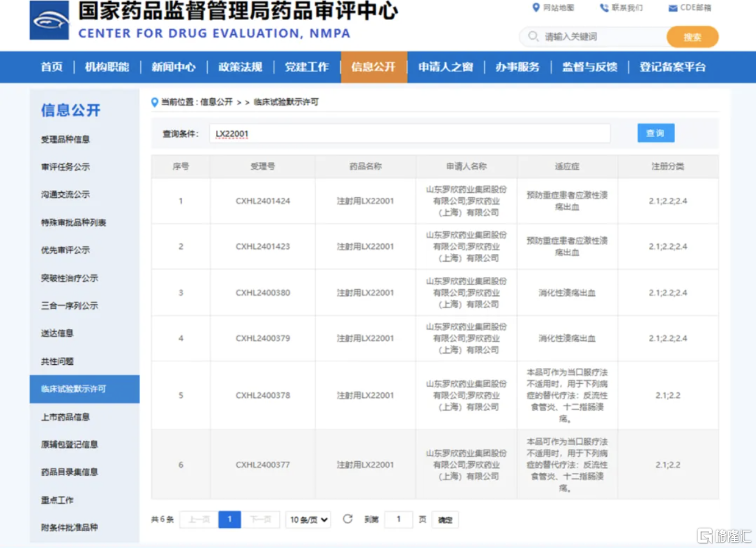
Task: Click the 共6条 total count text
Action: [x=162, y=519]
